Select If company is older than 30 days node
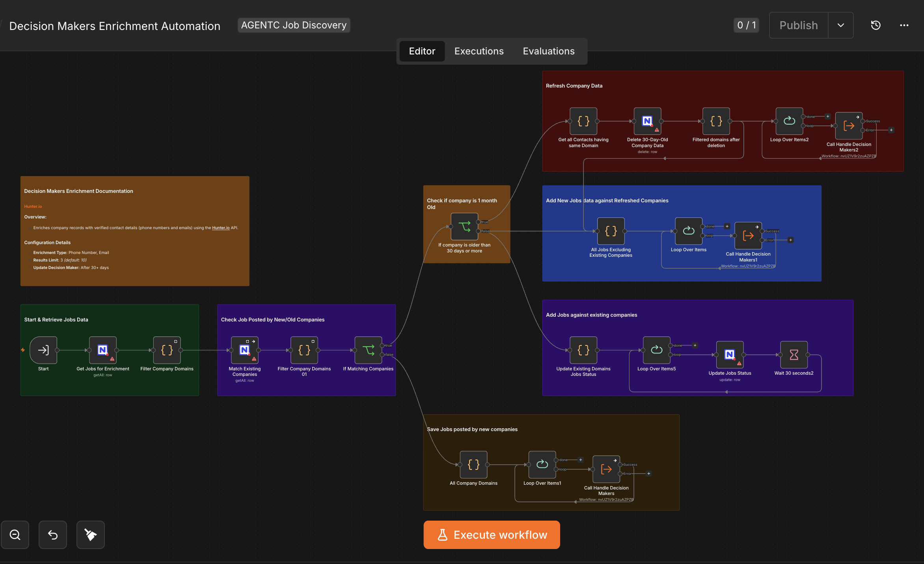 [464, 226]
